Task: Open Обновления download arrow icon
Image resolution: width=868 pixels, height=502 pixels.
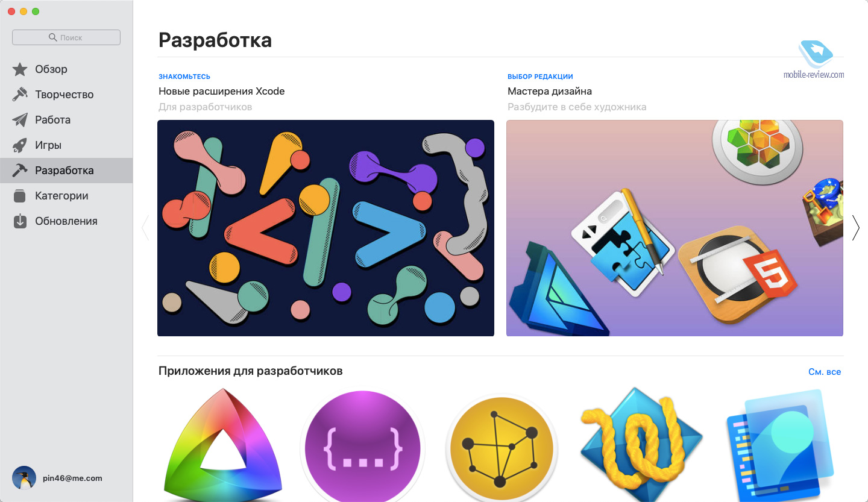Action: pyautogui.click(x=20, y=221)
